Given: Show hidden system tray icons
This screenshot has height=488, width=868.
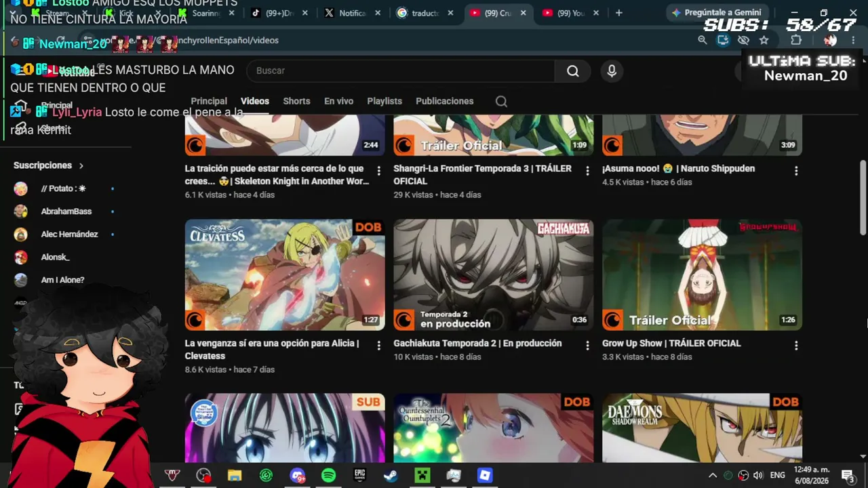Looking at the screenshot, I should (x=713, y=475).
